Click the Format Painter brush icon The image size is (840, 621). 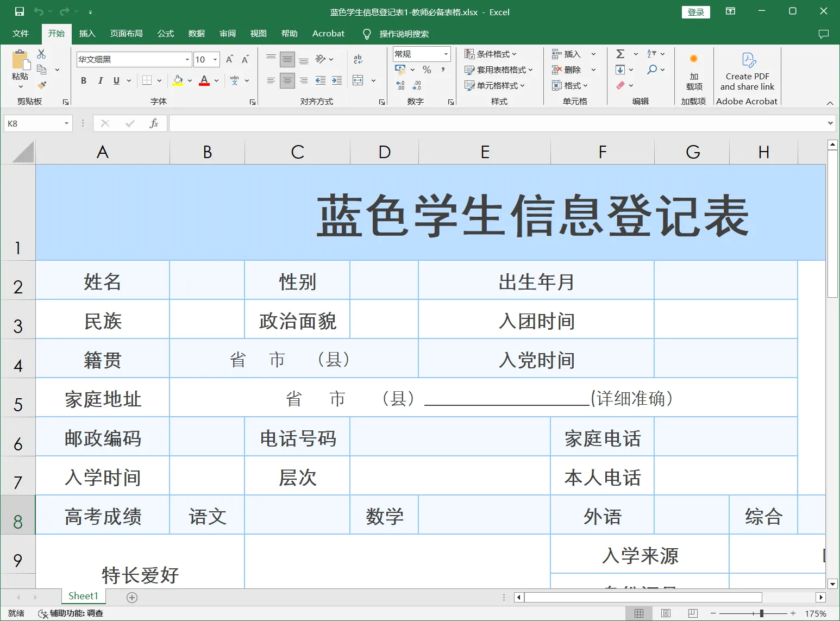41,85
